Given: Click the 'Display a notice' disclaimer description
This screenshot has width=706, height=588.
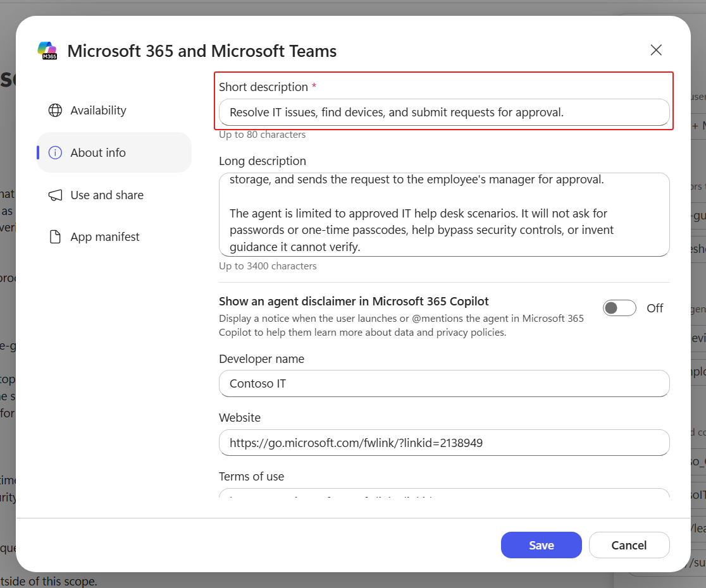Looking at the screenshot, I should 401,325.
